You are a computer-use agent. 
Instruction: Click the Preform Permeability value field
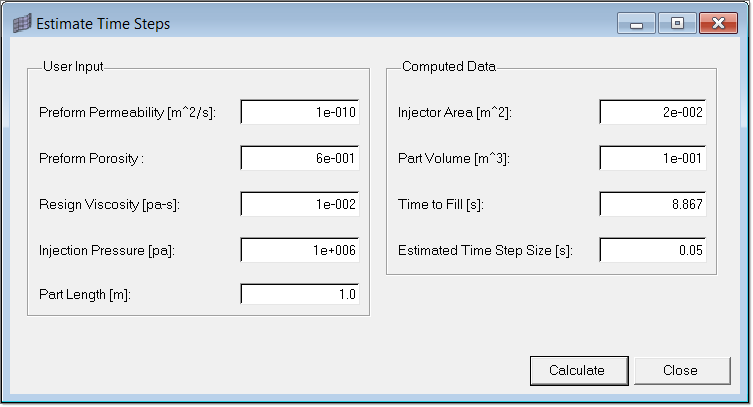[300, 113]
